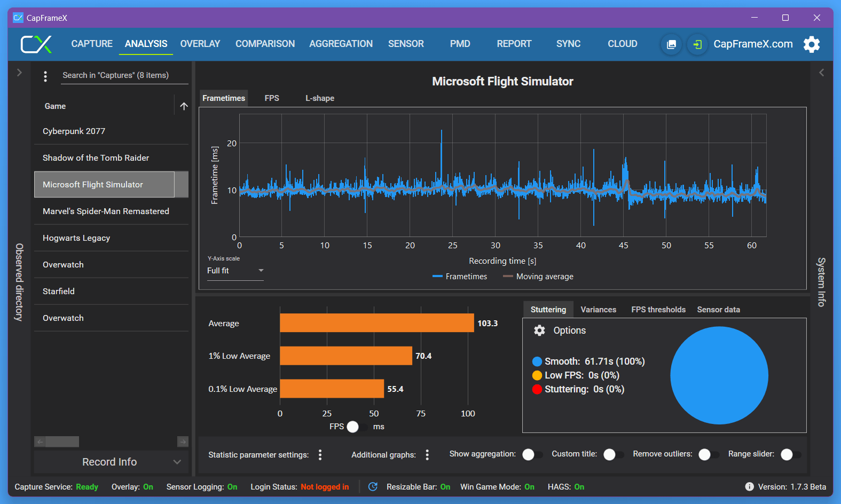The width and height of the screenshot is (841, 504).
Task: Expand the Record Info panel
Action: pos(111,462)
